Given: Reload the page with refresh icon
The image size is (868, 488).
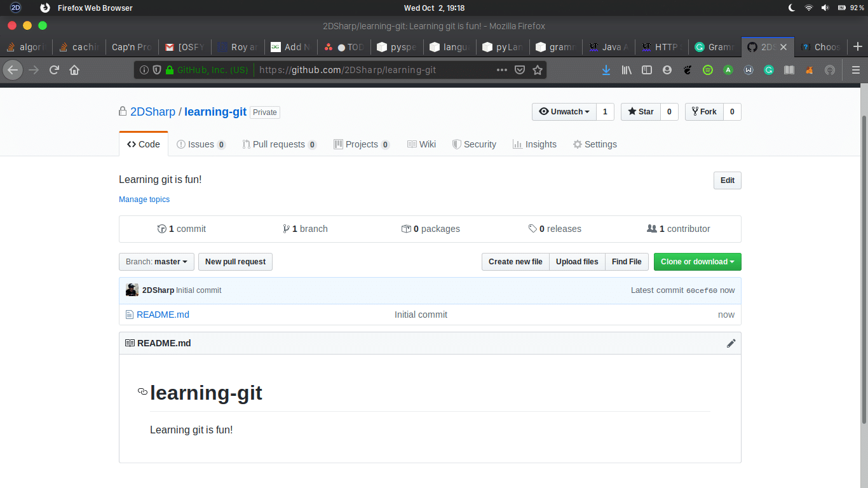Looking at the screenshot, I should pos(55,70).
